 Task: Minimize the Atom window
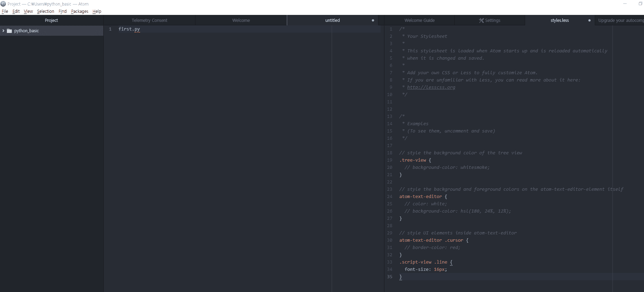625,4
